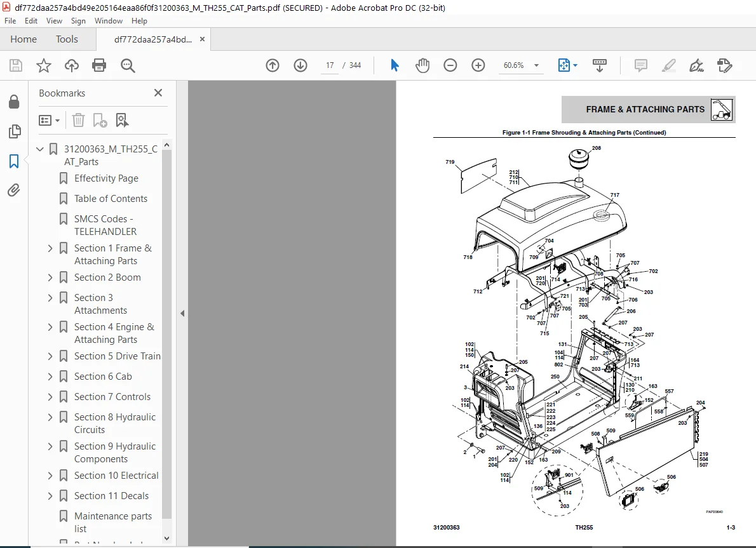756x548 pixels.
Task: Find current bookmark icon
Action: 122,120
